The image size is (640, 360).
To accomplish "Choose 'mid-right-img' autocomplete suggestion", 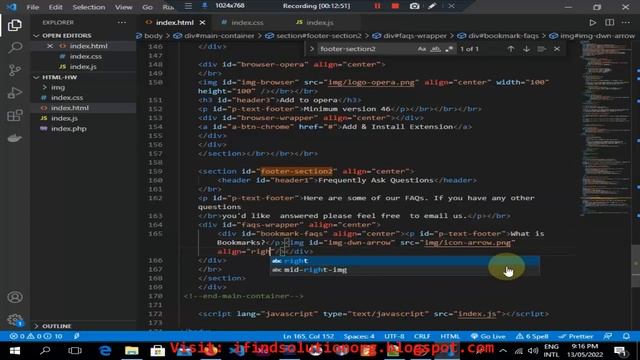I will 405,270.
